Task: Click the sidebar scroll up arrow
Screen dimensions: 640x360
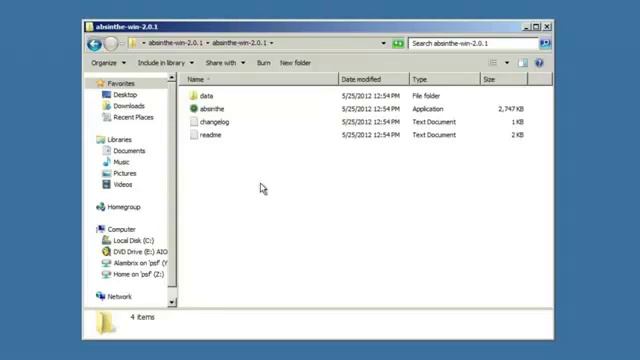Action: pyautogui.click(x=172, y=77)
